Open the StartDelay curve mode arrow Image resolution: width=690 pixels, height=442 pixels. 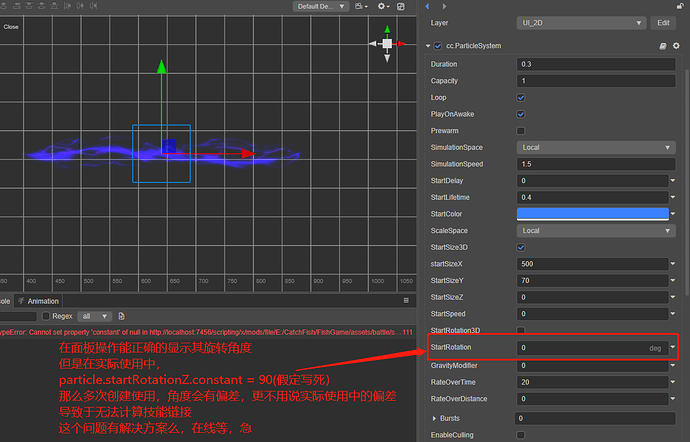pyautogui.click(x=673, y=180)
